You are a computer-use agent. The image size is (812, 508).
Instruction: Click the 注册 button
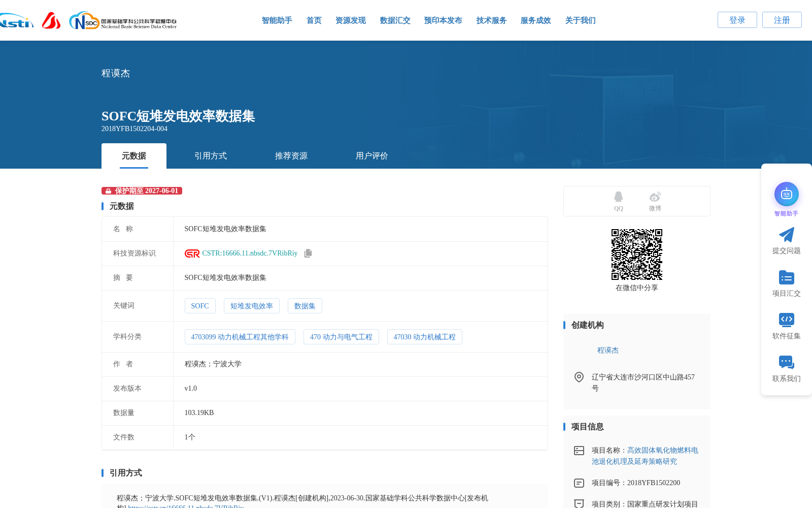tap(782, 20)
